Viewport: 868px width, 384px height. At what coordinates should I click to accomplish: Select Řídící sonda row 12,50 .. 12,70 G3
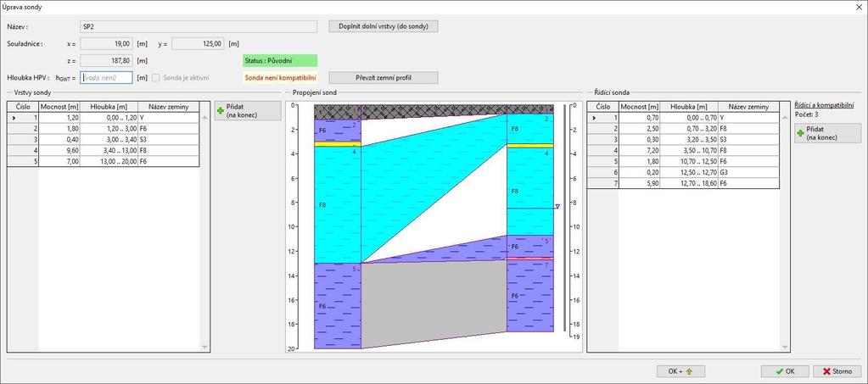(683, 172)
